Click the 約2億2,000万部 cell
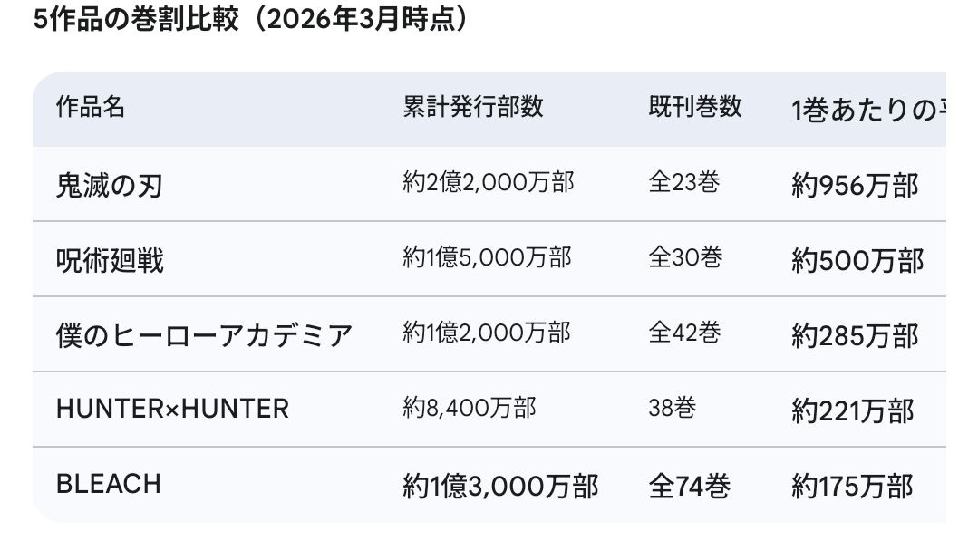This screenshot has width=978, height=560. click(x=488, y=183)
